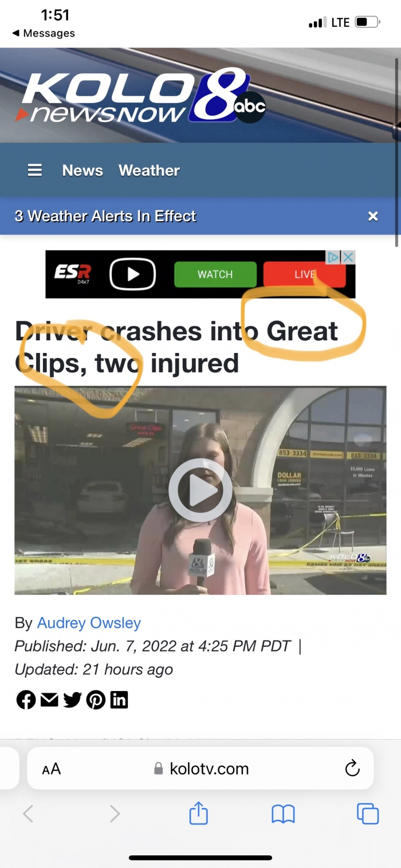The image size is (401, 868).
Task: Open Safari tabs overview icon
Action: tap(367, 814)
